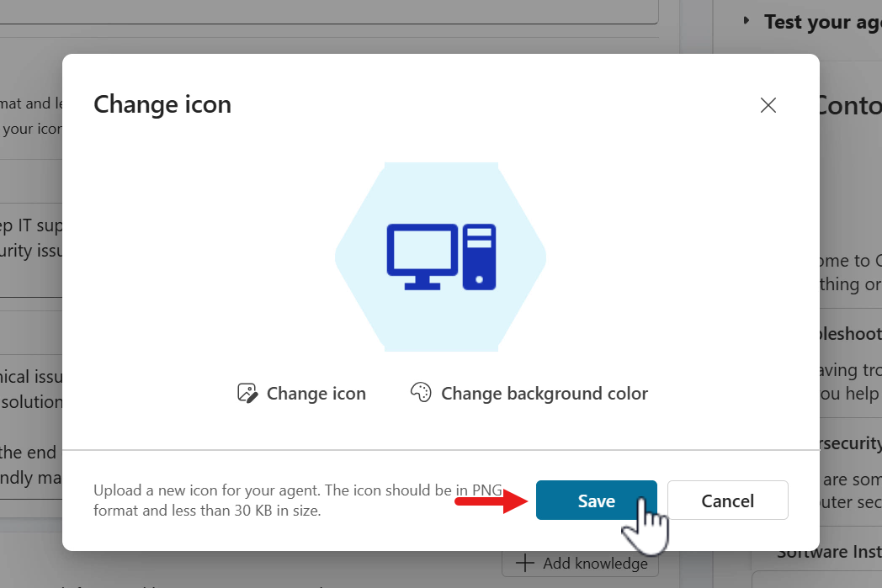882x588 pixels.
Task: Click the Change background color label
Action: click(543, 393)
